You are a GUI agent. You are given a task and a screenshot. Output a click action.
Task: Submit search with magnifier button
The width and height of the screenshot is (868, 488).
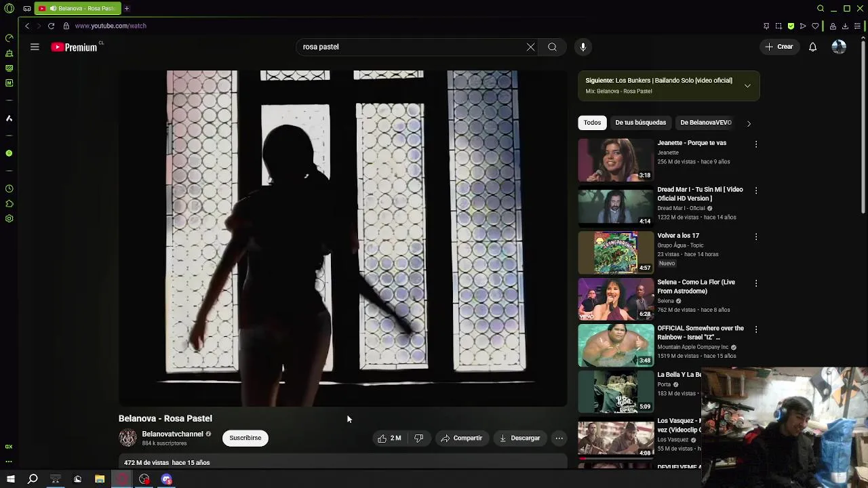click(x=552, y=47)
